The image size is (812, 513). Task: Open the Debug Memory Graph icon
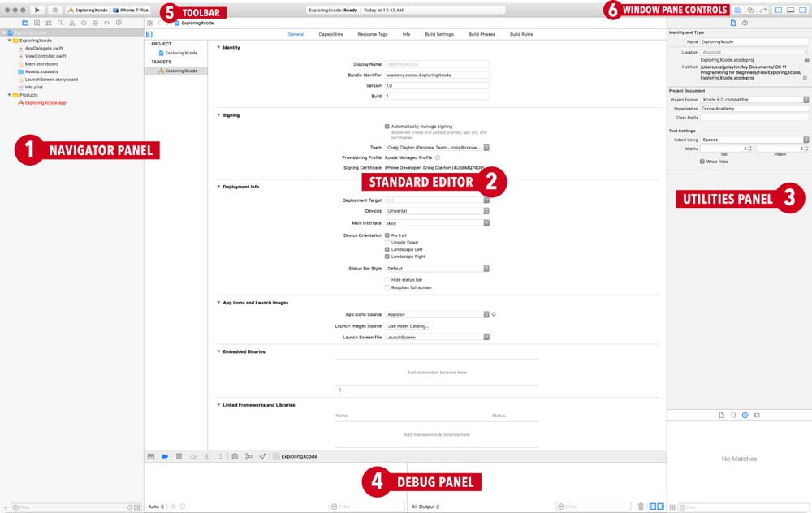248,456
